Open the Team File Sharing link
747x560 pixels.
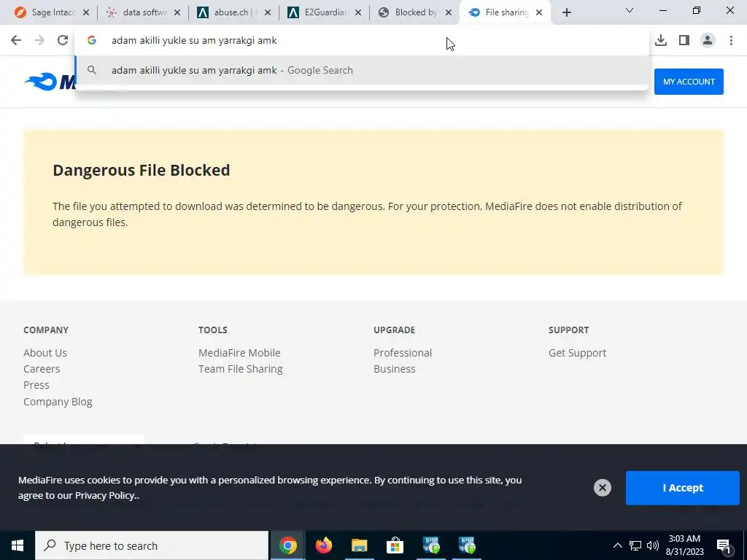240,369
